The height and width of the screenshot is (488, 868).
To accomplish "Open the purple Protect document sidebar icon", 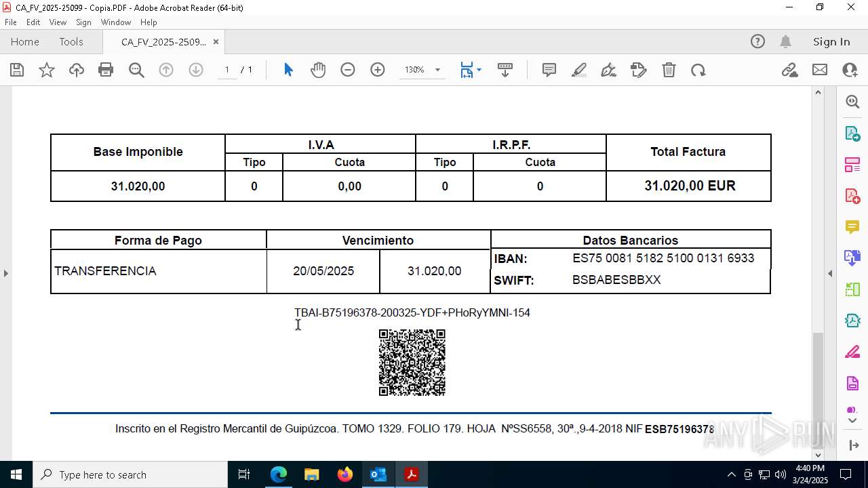I will coord(852,383).
